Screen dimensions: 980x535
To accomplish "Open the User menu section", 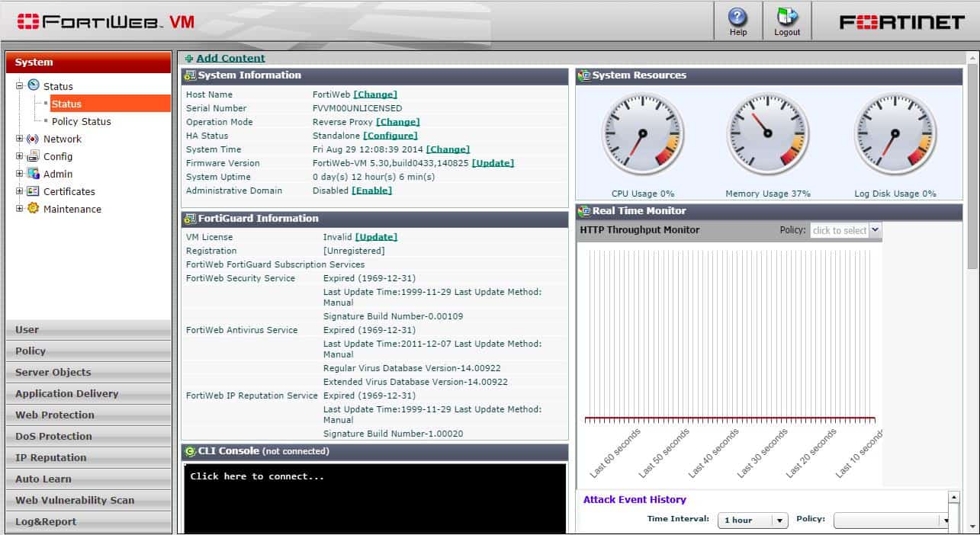I will [x=88, y=330].
